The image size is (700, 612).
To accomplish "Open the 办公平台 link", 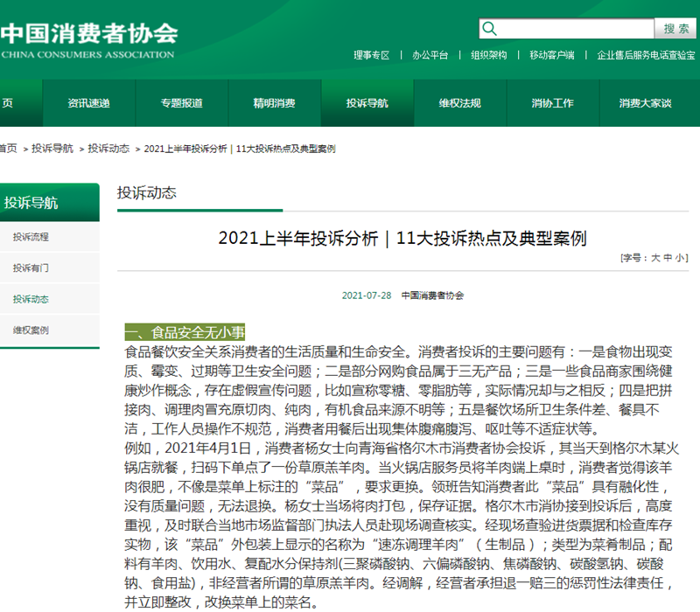I will 430,55.
